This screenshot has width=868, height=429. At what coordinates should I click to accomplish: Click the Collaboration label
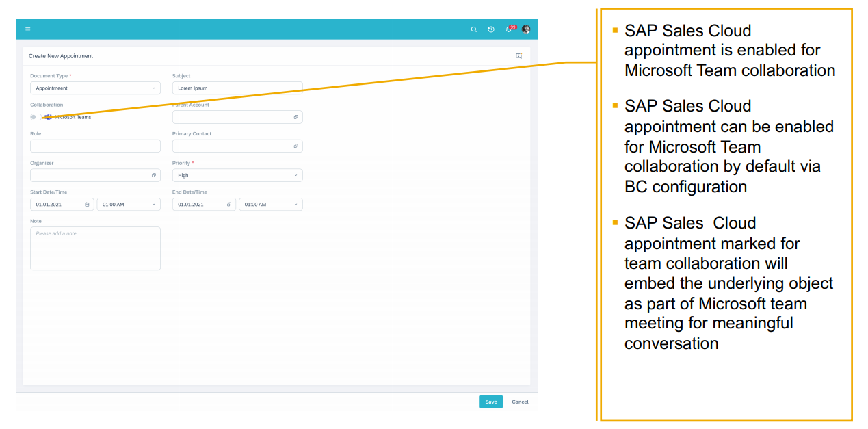point(47,105)
